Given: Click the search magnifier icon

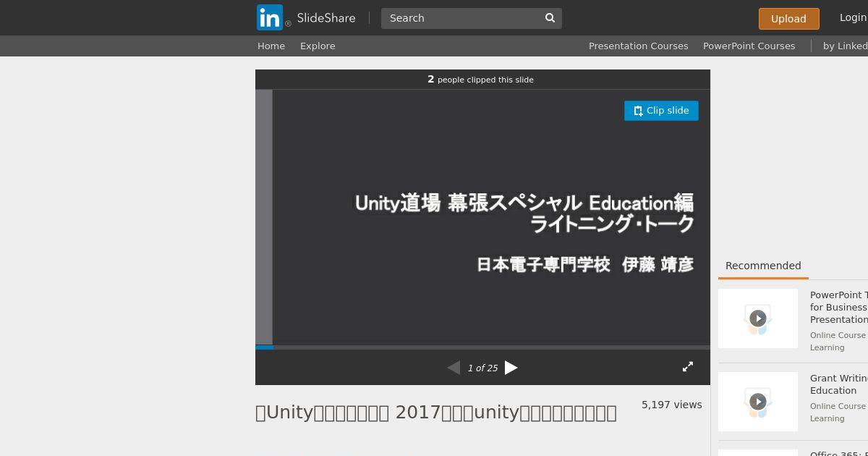Looking at the screenshot, I should tap(550, 18).
